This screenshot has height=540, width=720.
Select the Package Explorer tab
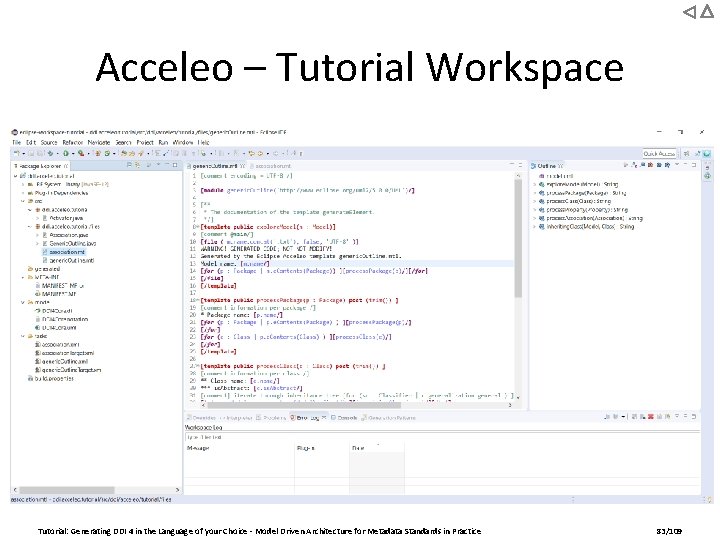click(x=41, y=166)
